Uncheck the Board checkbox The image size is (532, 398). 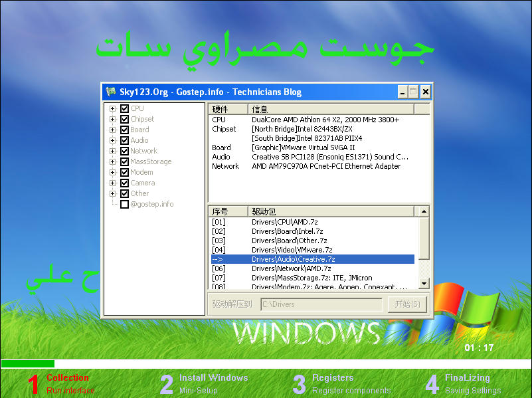[124, 130]
